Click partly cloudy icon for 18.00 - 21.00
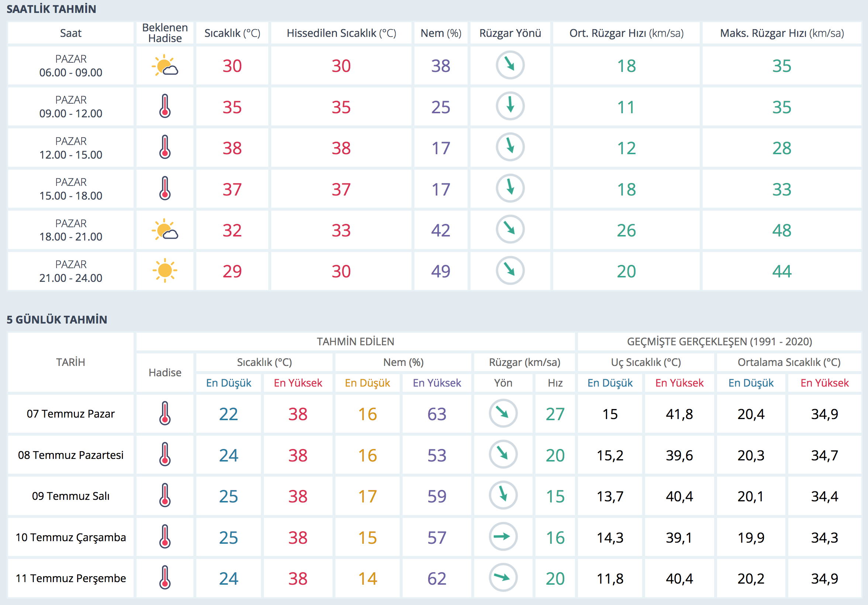This screenshot has height=605, width=868. (165, 230)
